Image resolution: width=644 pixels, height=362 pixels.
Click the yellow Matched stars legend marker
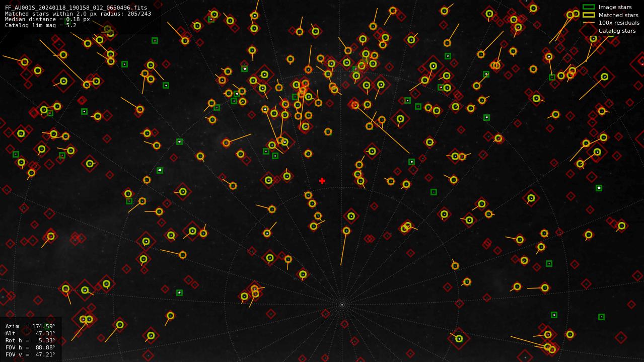(589, 15)
